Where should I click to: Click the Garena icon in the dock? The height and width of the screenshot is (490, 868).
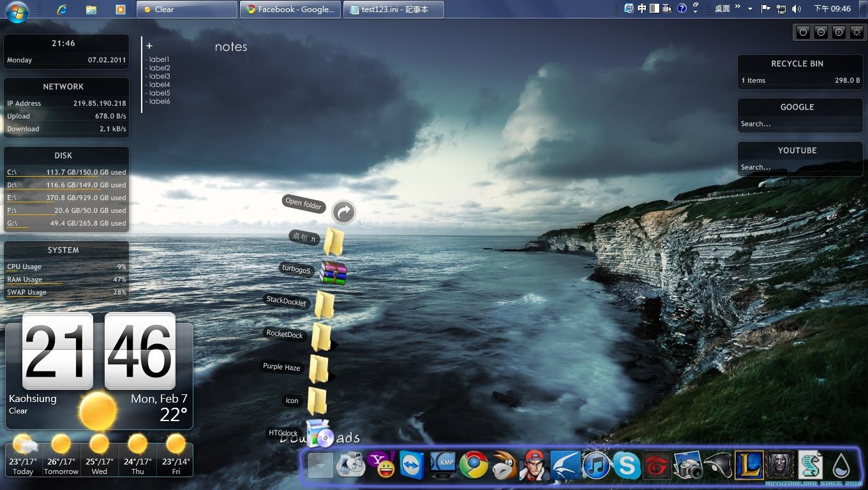pos(657,465)
